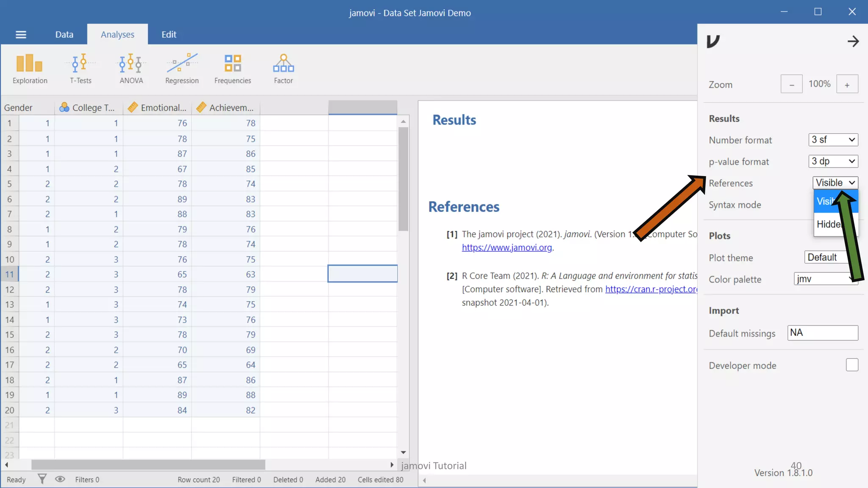Screen dimensions: 868x488
Task: Click the zoom in plus button
Action: 847,84
